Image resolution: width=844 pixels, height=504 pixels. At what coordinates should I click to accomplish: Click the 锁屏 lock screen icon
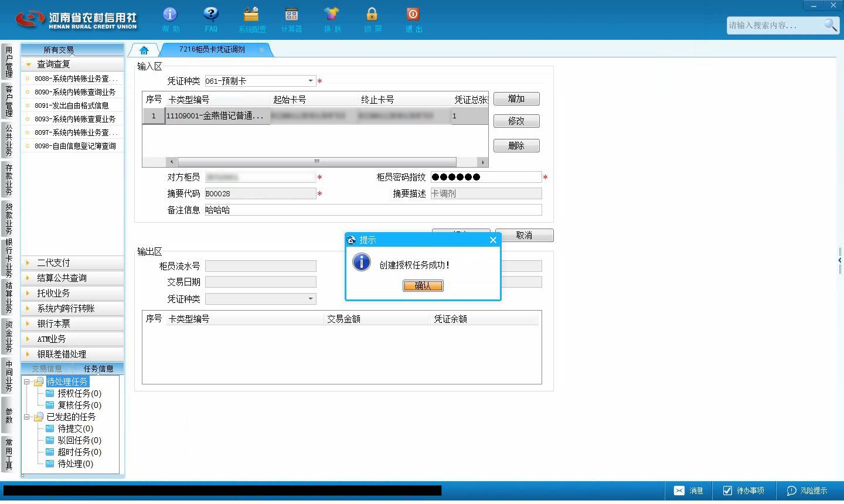(372, 19)
